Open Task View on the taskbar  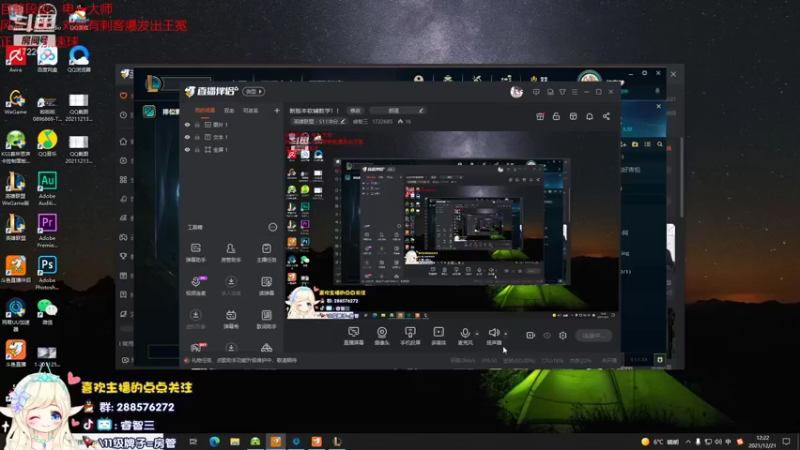pyautogui.click(x=193, y=441)
